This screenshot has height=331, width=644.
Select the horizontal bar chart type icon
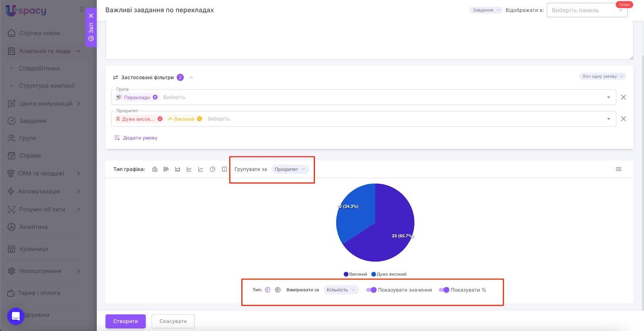coord(166,169)
